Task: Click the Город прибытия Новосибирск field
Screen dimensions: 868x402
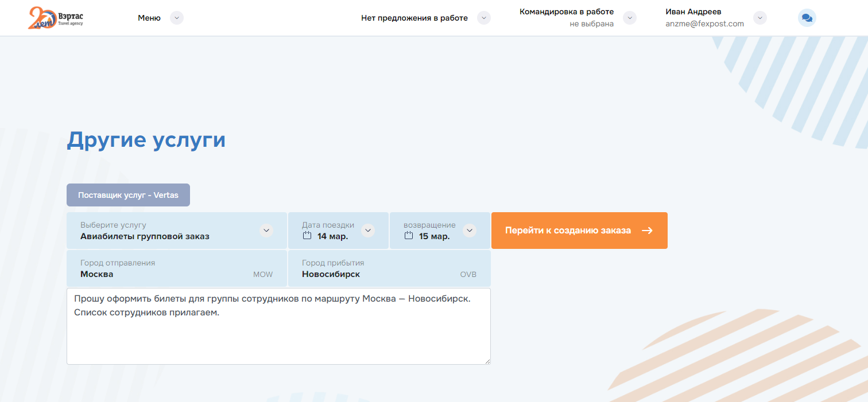Action: coord(389,268)
